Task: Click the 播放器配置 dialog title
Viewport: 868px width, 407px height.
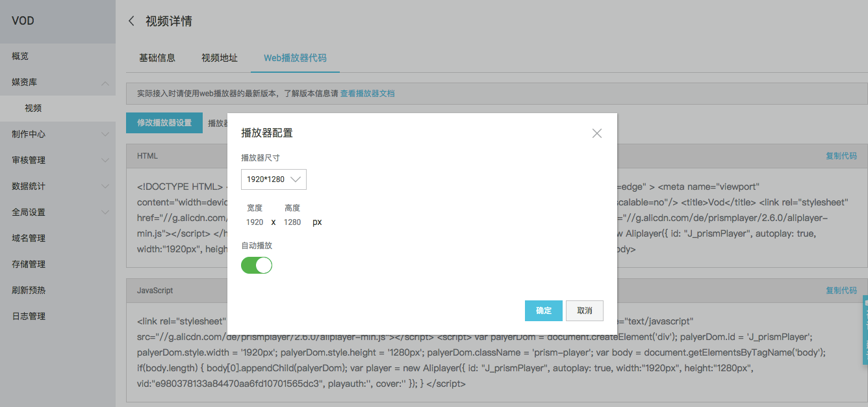Action: pos(267,133)
